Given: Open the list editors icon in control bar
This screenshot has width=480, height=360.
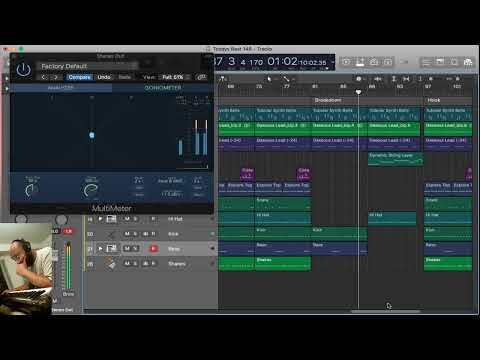Looking at the screenshot, I should (426, 62).
